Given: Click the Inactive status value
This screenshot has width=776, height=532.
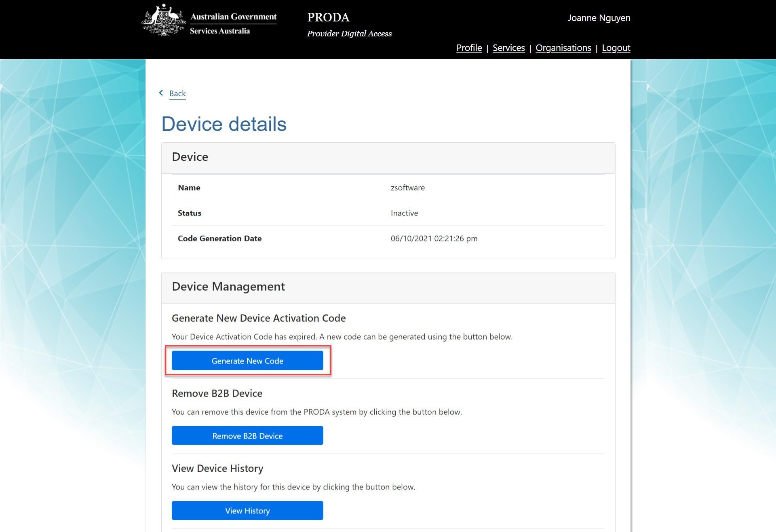Looking at the screenshot, I should pos(404,213).
